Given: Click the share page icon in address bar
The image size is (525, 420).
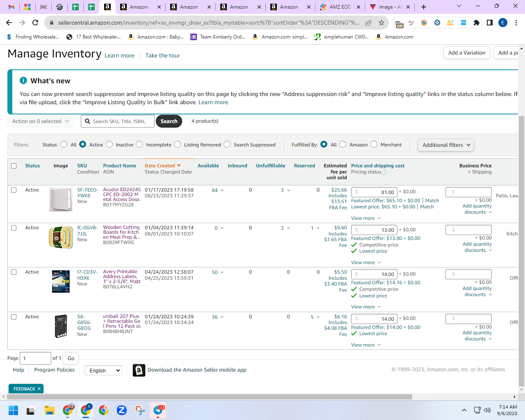Looking at the screenshot, I should pos(368,23).
